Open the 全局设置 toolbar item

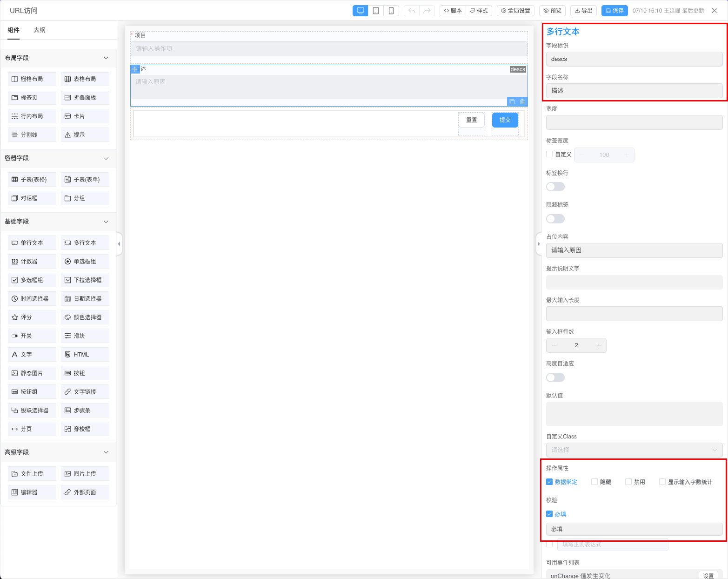pyautogui.click(x=515, y=11)
